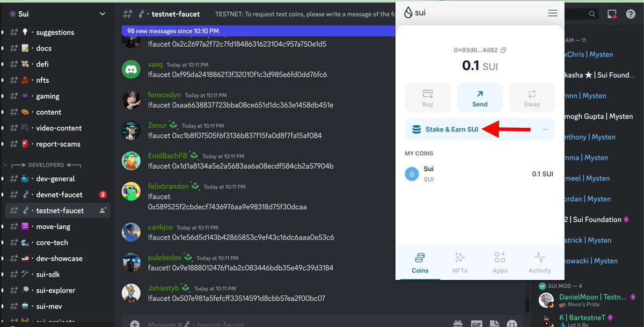Open the sui-explorer channel

(56, 290)
